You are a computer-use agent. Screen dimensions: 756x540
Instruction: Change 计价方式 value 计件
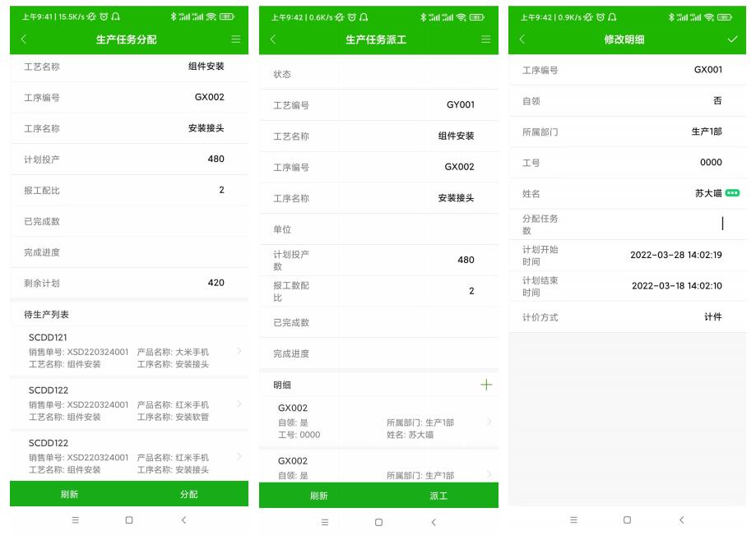pos(713,316)
